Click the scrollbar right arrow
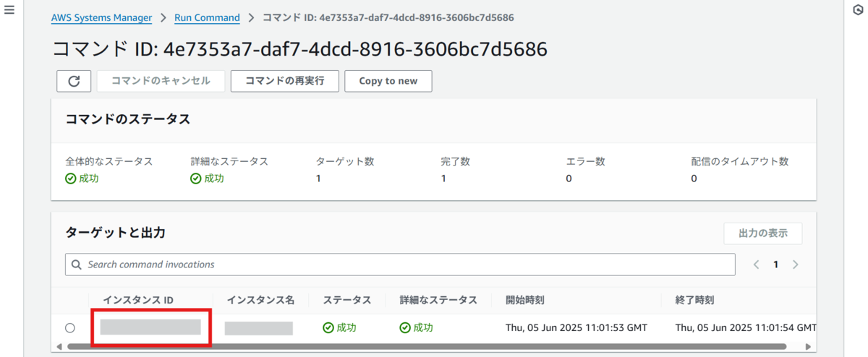The width and height of the screenshot is (868, 357). coord(809,347)
